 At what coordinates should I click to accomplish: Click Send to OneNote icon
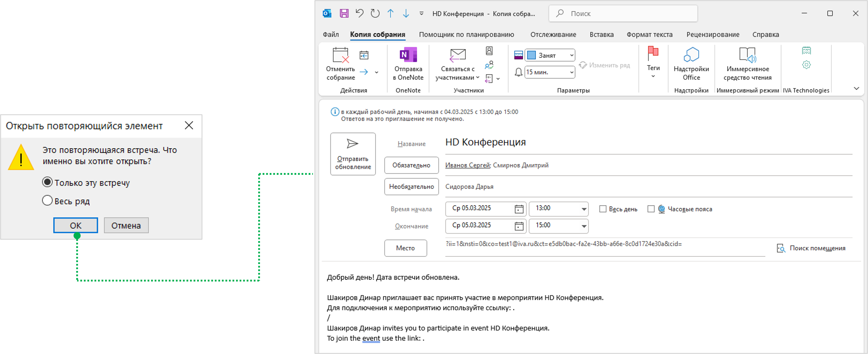(x=408, y=55)
